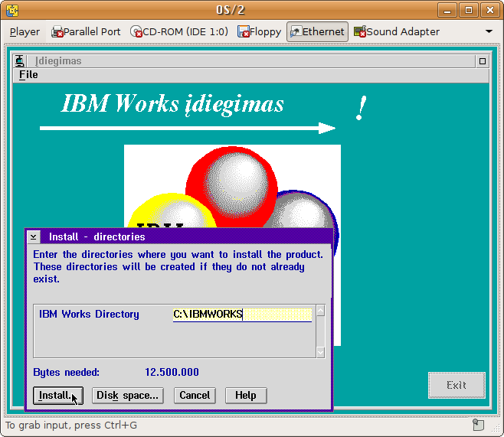
Task: Click the Exit button
Action: [x=457, y=385]
